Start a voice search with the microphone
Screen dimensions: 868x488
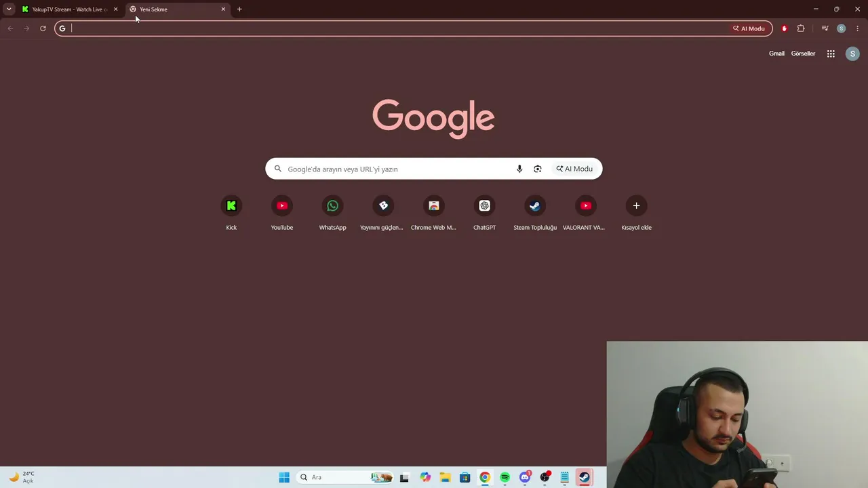pos(519,169)
